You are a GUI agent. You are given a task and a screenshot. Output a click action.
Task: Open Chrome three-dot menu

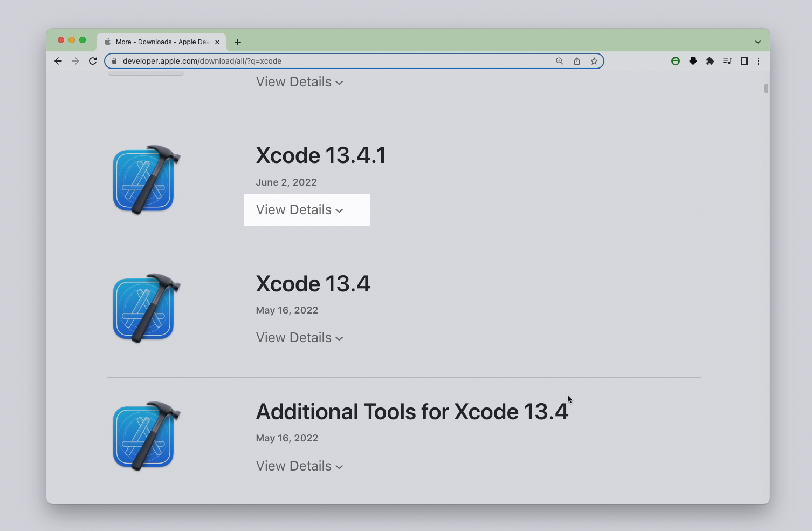pos(759,61)
